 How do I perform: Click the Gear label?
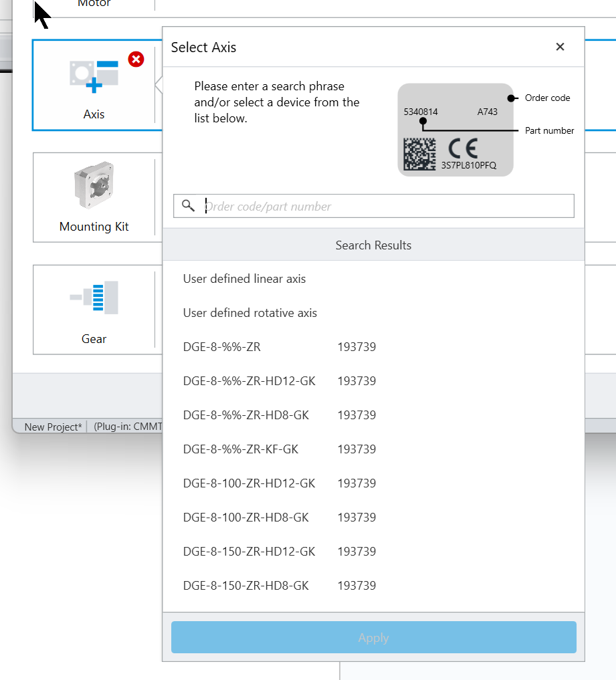tap(94, 339)
